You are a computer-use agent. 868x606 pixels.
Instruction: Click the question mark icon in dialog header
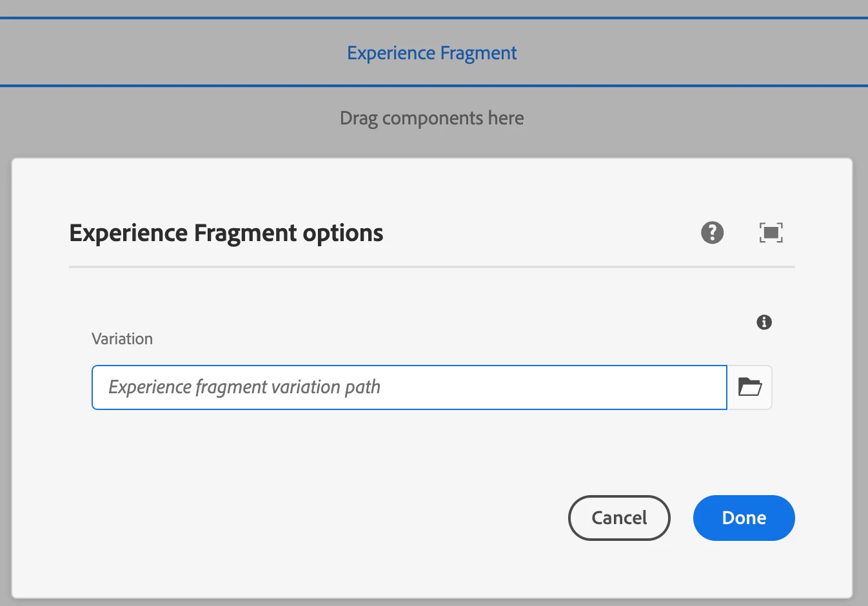(712, 233)
